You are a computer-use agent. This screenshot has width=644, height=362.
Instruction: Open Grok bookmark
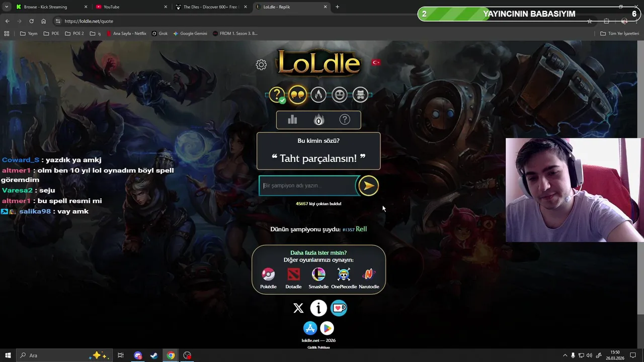coord(160,34)
